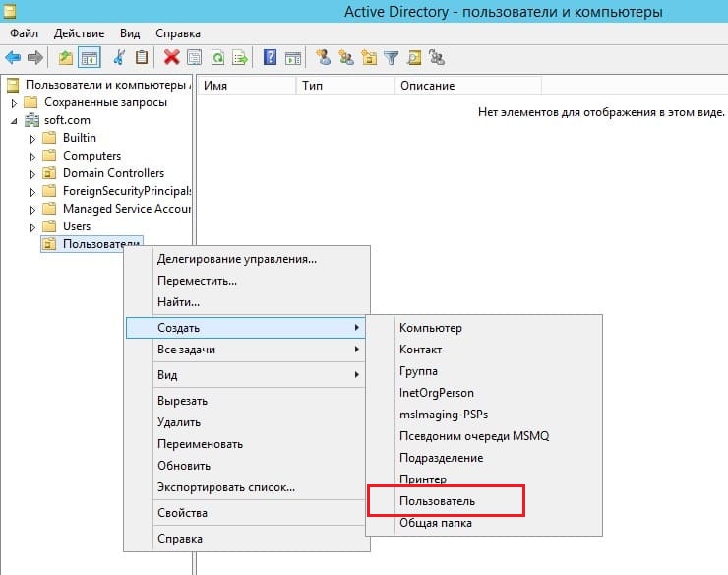Screen dimensions: 728x575
Task: Open the Справка menu in menu bar
Action: pos(178,33)
